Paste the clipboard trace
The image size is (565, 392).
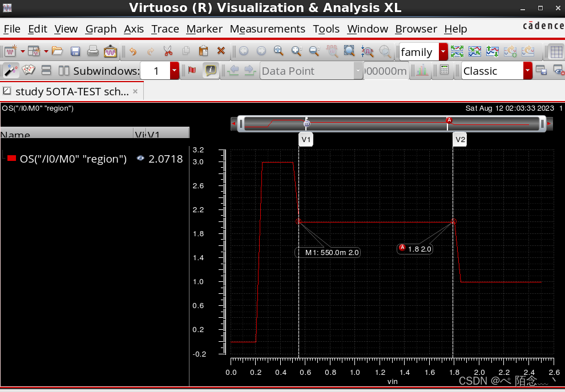tap(204, 51)
